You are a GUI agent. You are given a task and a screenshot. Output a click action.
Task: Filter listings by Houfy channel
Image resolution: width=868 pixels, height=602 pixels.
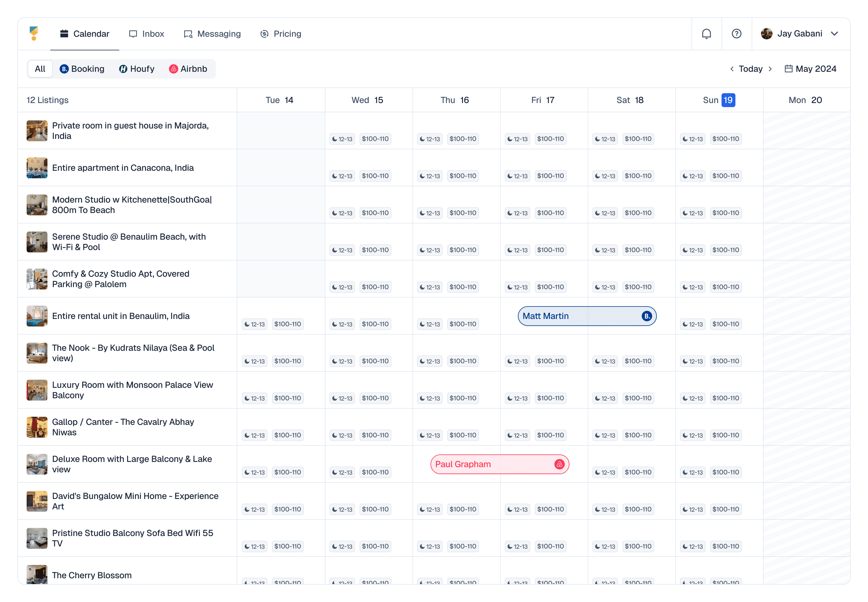coord(137,69)
